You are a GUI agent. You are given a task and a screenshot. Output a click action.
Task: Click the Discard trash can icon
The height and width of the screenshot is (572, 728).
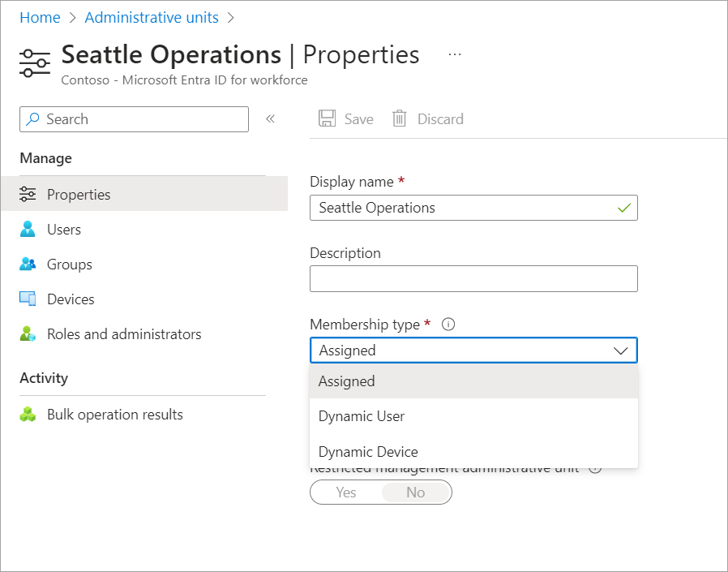pyautogui.click(x=400, y=119)
